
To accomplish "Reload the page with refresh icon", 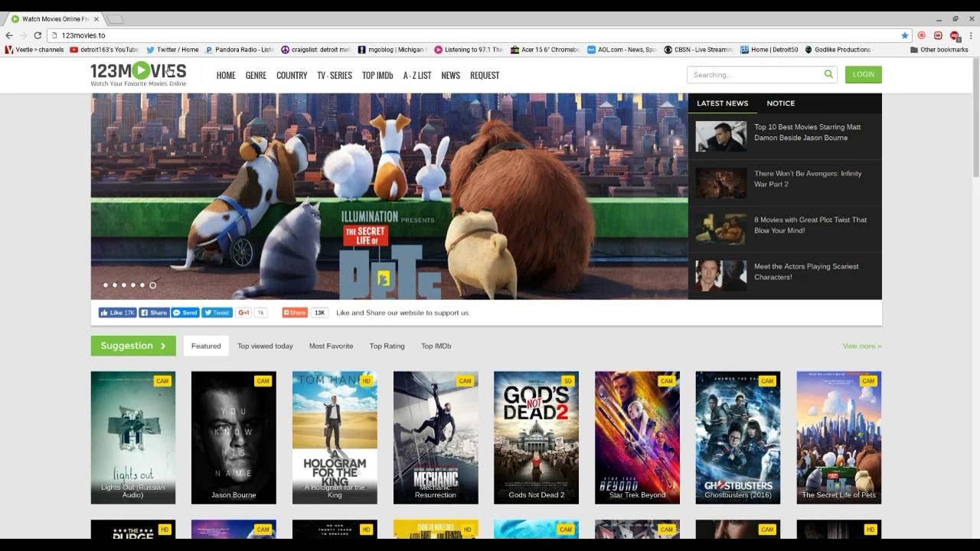I will coord(38,35).
